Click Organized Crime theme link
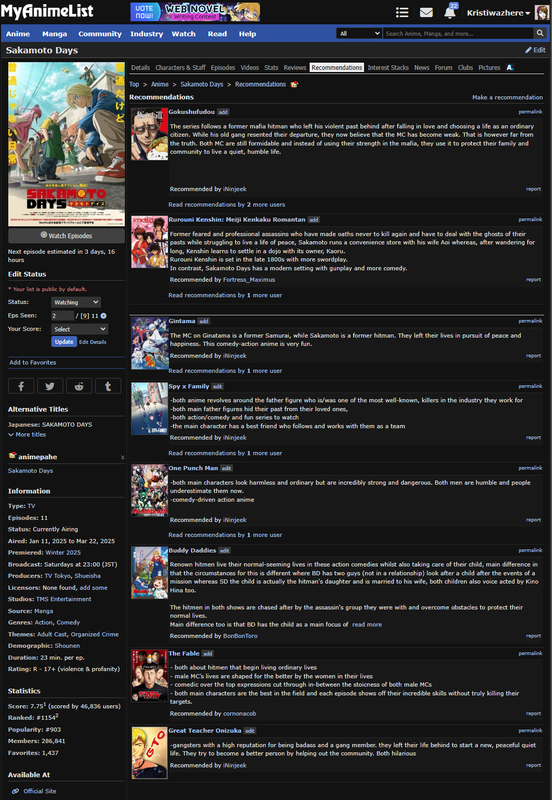This screenshot has width=552, height=800. [x=94, y=634]
